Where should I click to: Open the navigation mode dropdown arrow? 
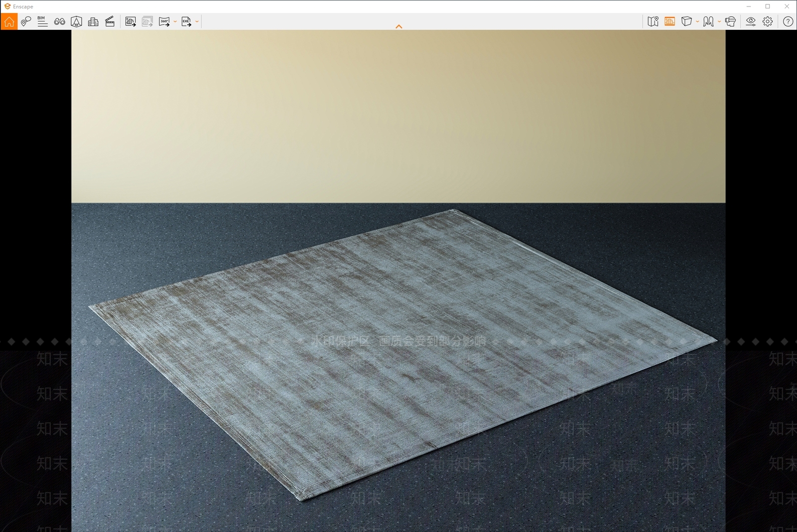(719, 21)
